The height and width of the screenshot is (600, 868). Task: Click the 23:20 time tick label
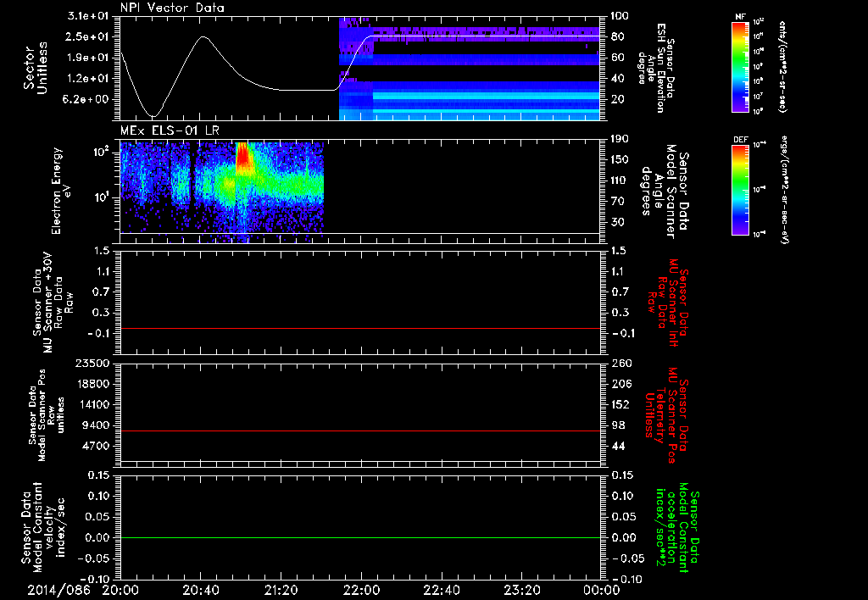[x=521, y=590]
